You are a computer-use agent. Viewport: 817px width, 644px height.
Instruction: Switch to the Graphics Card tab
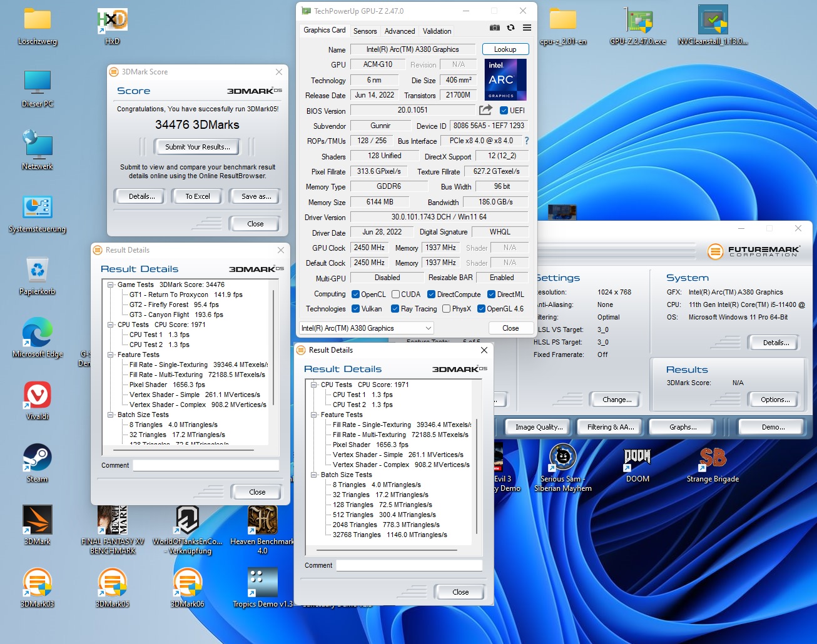[324, 30]
